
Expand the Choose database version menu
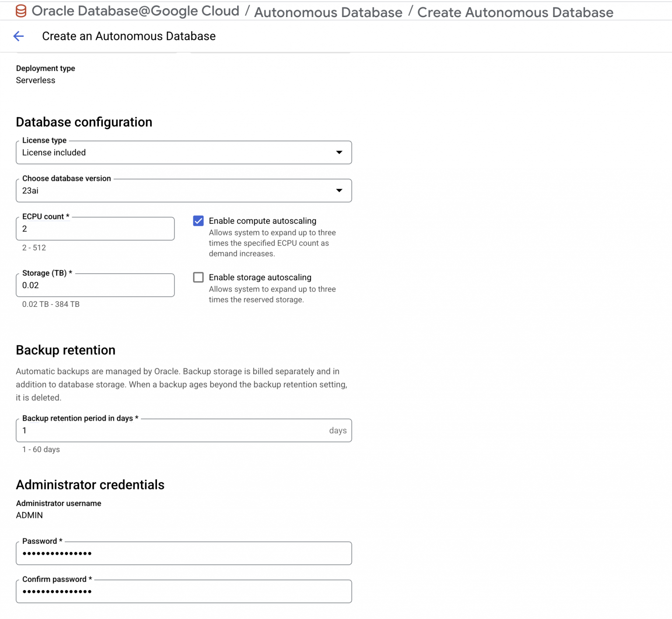[x=184, y=190]
